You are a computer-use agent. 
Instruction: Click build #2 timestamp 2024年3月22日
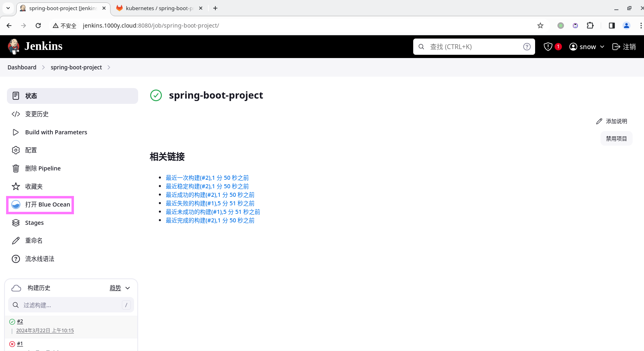45,331
